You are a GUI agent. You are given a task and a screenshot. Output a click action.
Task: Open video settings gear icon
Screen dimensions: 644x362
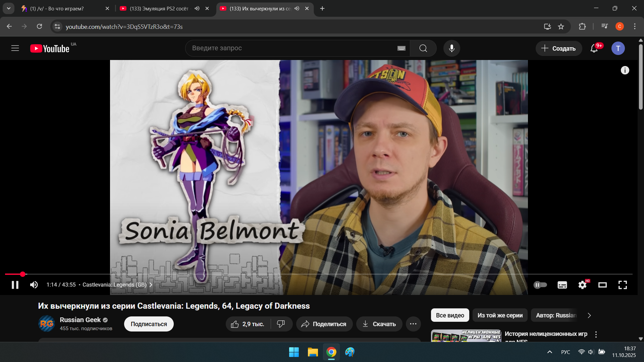click(582, 285)
